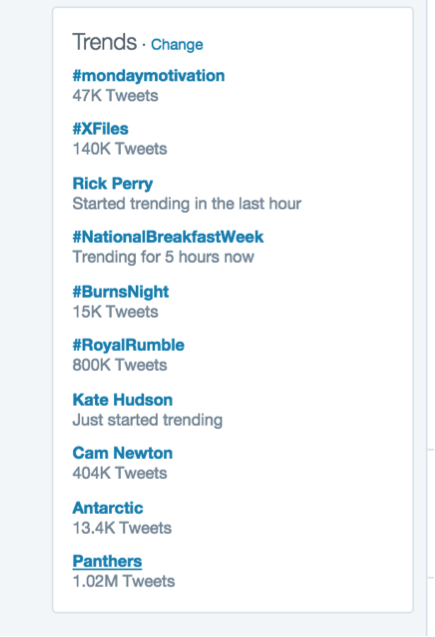Click 140K Tweets count under #XFiles
This screenshot has width=435, height=637.
click(x=120, y=149)
